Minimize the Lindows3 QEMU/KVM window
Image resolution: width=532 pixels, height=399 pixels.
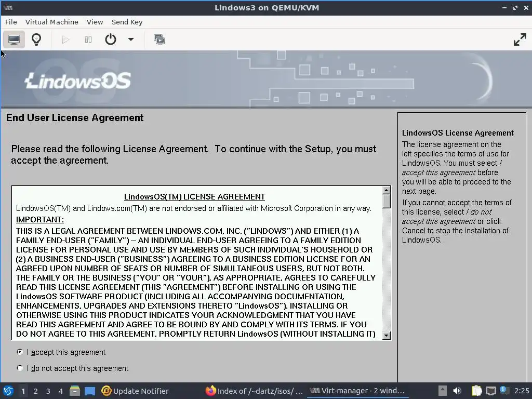(504, 7)
